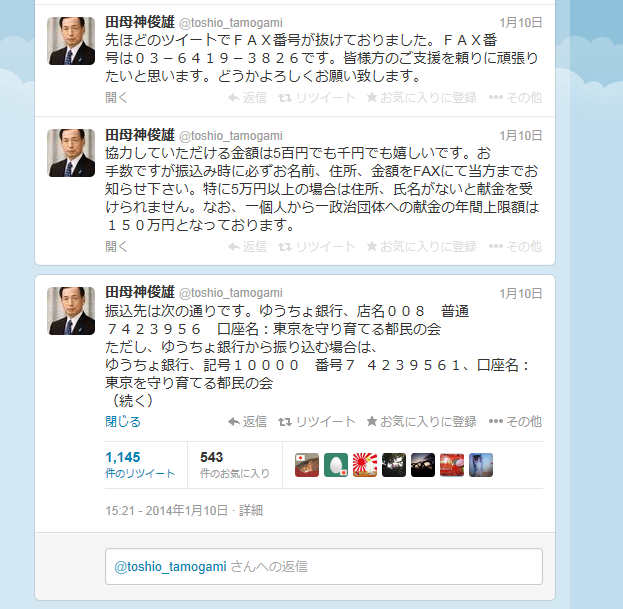Click the reply input field to toshio_tamogami
623x609 pixels.
tap(324, 566)
